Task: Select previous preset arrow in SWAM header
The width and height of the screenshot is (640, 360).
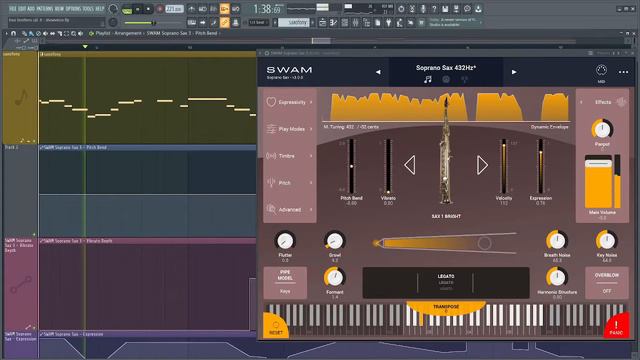Action: point(378,72)
